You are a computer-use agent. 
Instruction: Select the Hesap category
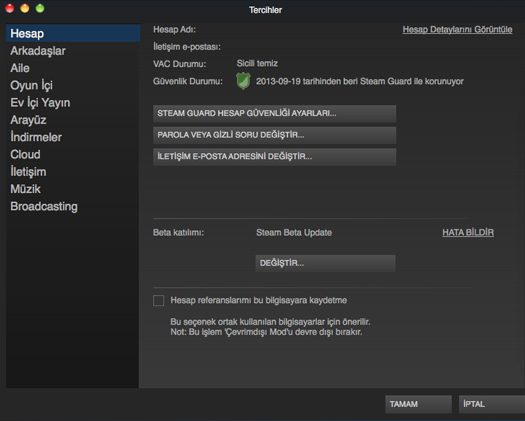[73, 33]
